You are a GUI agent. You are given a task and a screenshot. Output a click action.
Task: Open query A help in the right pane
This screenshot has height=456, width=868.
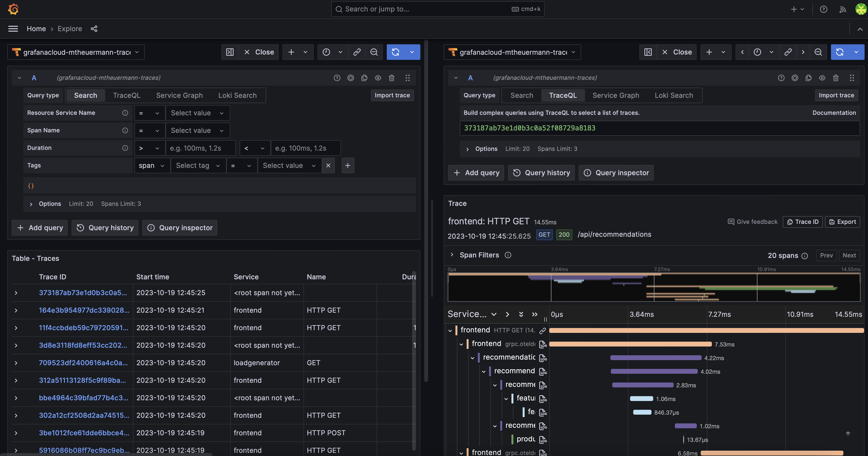(781, 78)
